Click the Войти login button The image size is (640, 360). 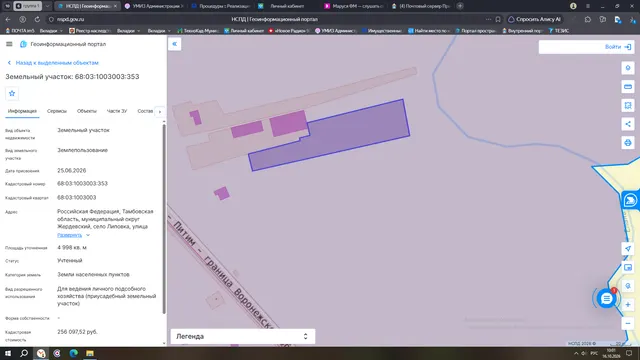click(x=618, y=47)
